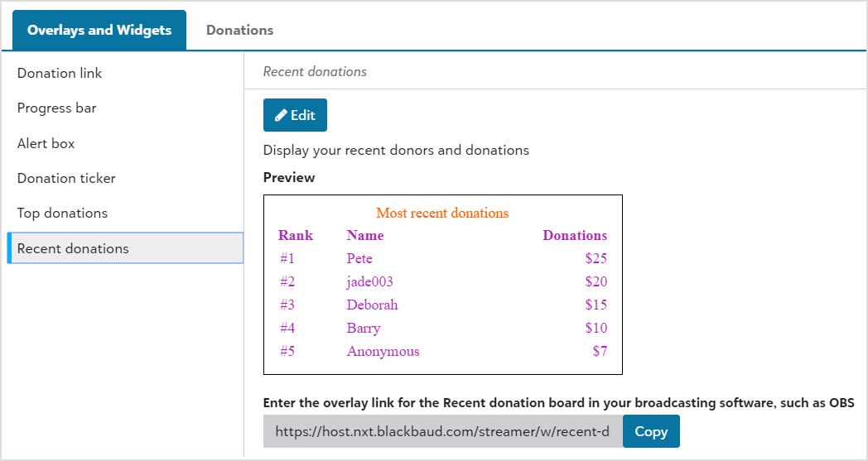Click the Anonymous donor entry

383,351
